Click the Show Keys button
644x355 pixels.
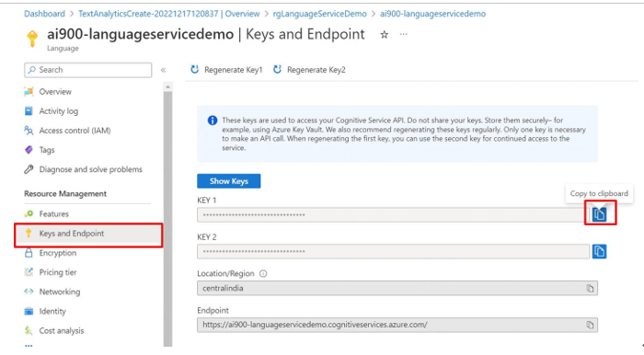(229, 181)
